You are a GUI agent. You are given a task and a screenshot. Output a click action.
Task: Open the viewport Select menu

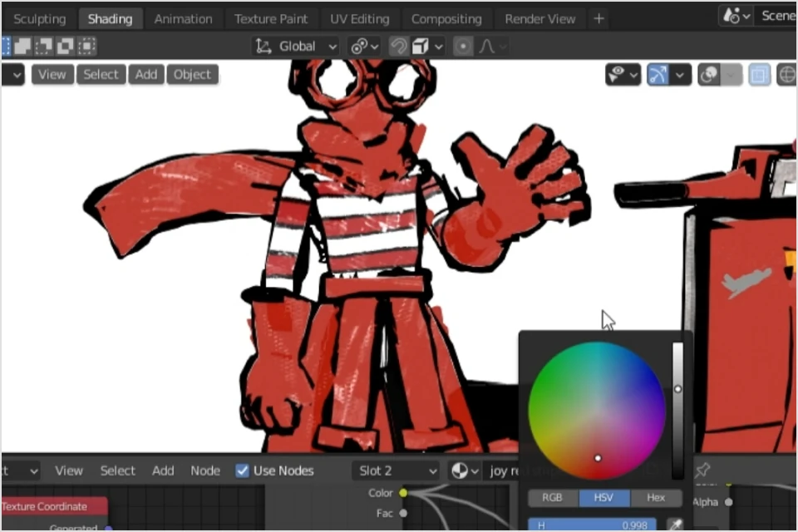pyautogui.click(x=101, y=74)
